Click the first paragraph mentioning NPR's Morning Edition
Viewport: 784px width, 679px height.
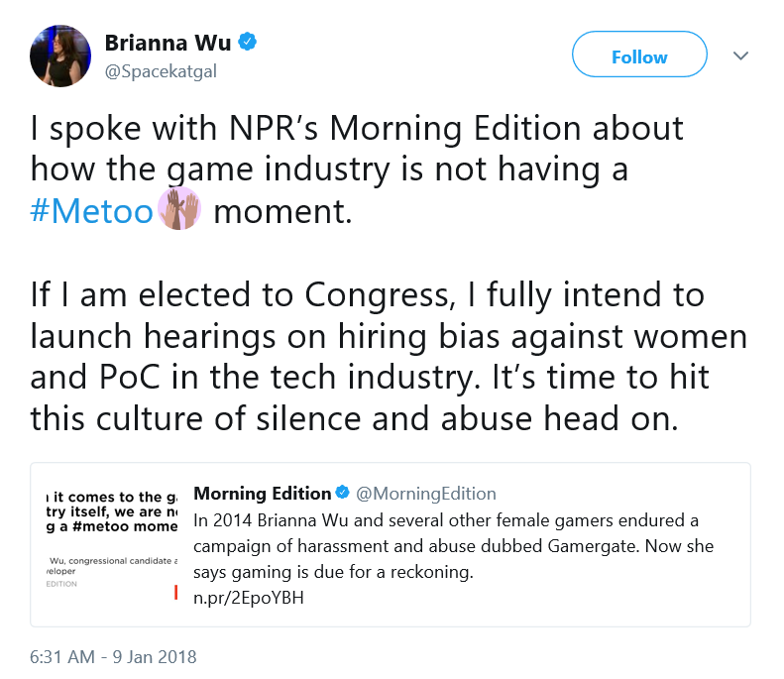(357, 170)
